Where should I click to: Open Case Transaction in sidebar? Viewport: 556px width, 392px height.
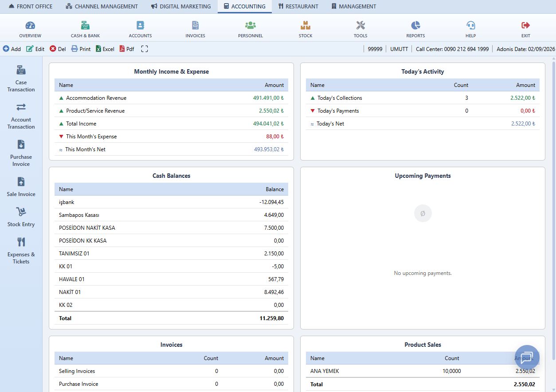pyautogui.click(x=21, y=78)
